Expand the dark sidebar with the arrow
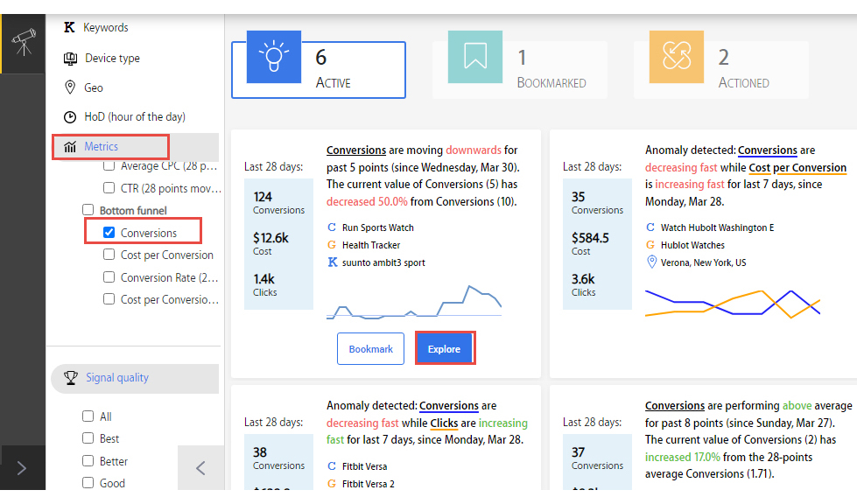Screen dimensions: 857x504 coord(21,468)
